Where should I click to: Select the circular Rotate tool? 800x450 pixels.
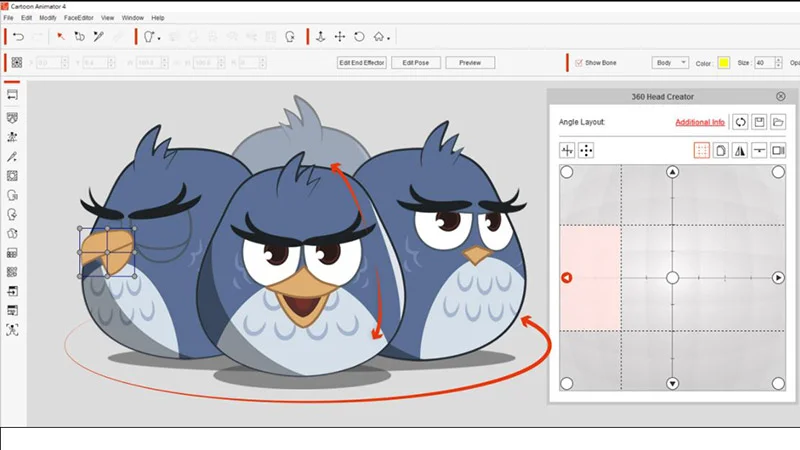pos(359,37)
